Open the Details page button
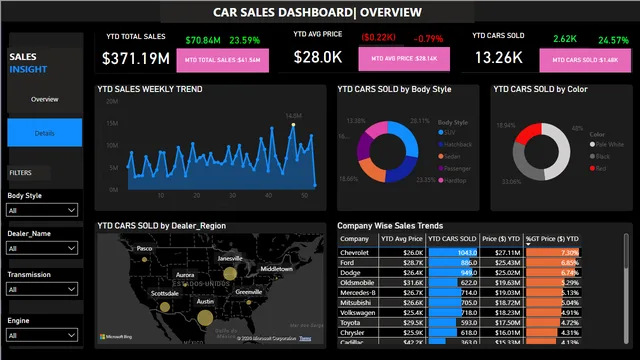640x360 pixels. pos(44,133)
